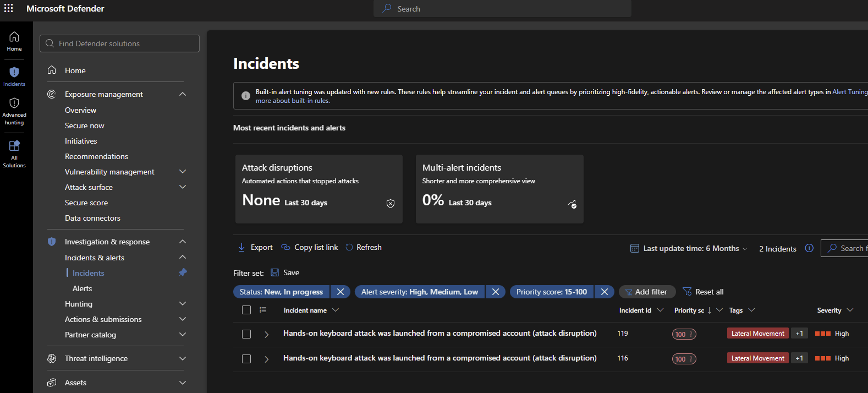
Task: Open the app launcher waffle icon
Action: pos(9,8)
